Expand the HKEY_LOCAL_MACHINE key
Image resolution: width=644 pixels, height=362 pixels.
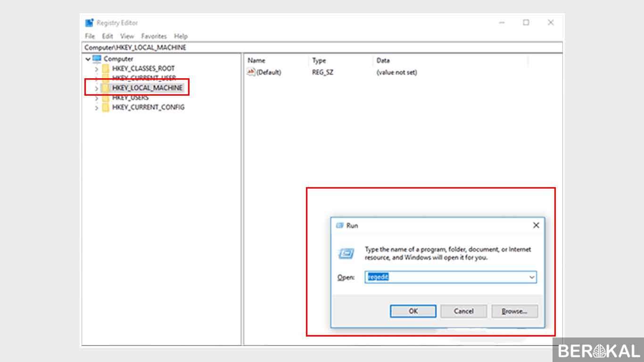coord(97,88)
